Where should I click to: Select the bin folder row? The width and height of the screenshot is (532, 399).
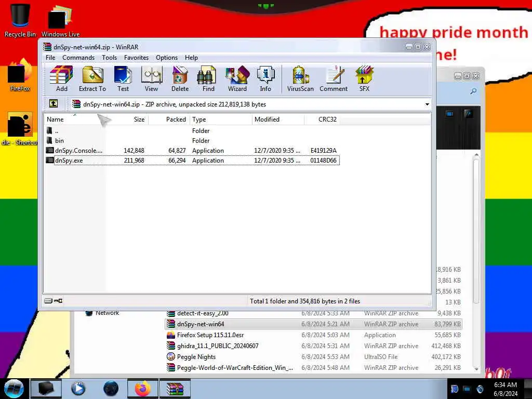[x=192, y=140]
